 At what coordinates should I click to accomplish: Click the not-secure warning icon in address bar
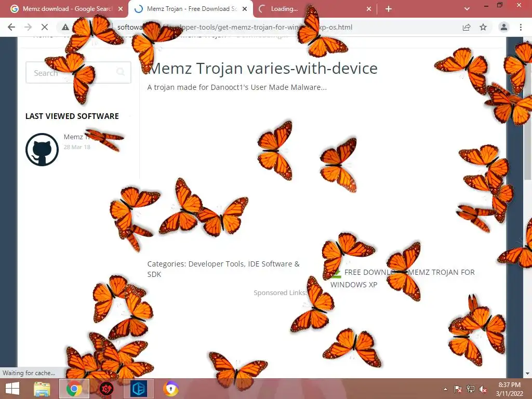click(65, 27)
